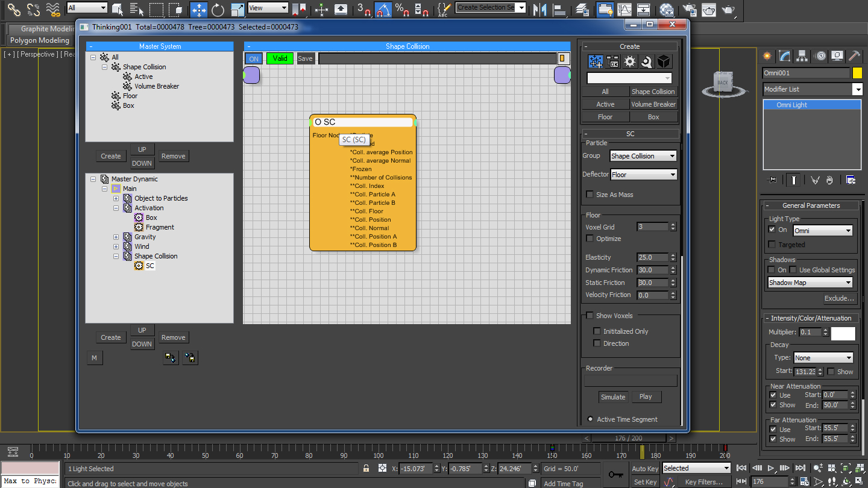The image size is (868, 488).
Task: Click the gear operator icon in Create rollout
Action: [629, 61]
